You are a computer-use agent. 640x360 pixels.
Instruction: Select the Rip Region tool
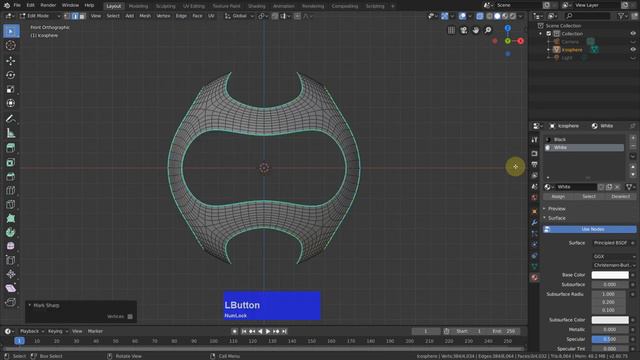click(11, 302)
